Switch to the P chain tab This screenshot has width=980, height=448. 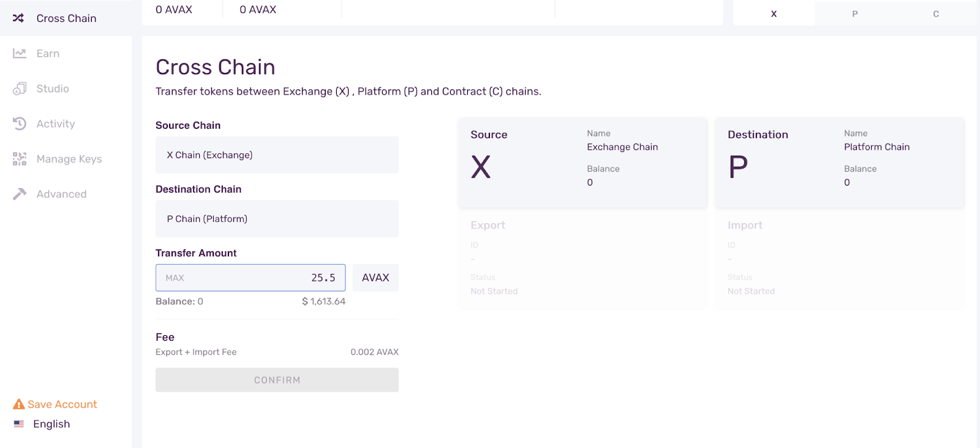[x=854, y=13]
